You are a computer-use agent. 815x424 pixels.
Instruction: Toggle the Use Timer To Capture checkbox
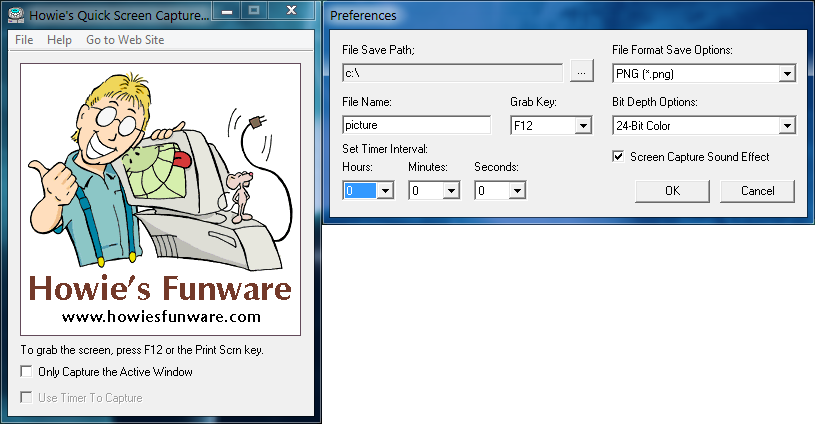pyautogui.click(x=26, y=398)
